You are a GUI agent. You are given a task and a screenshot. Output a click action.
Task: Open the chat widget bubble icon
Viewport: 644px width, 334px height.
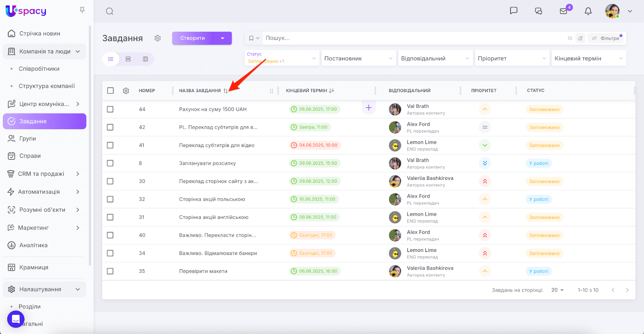click(16, 319)
